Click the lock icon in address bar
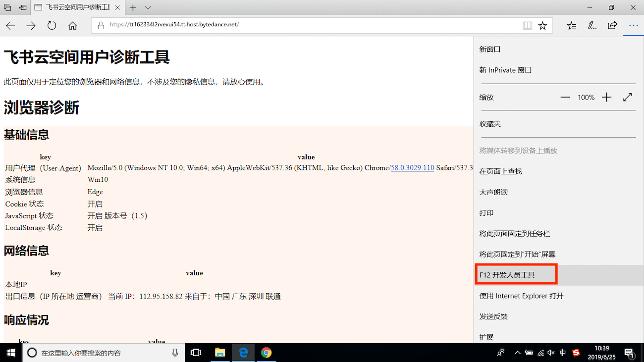 coord(101,25)
